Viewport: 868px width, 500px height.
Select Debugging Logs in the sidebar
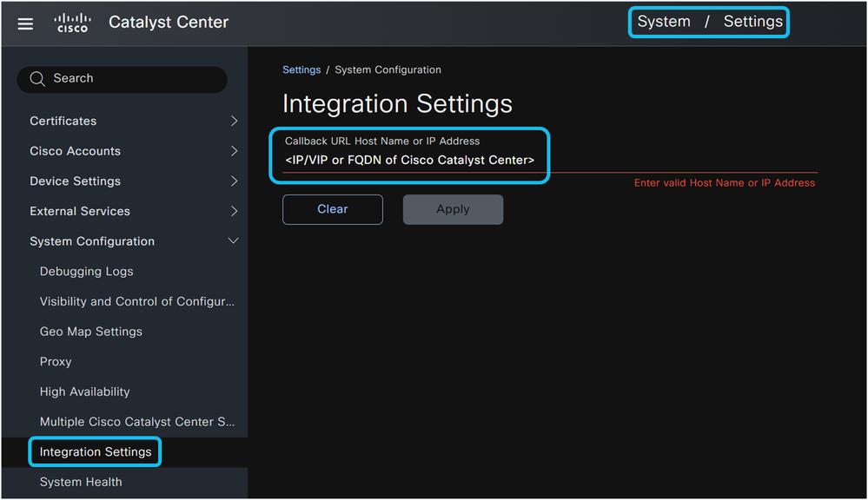[86, 271]
